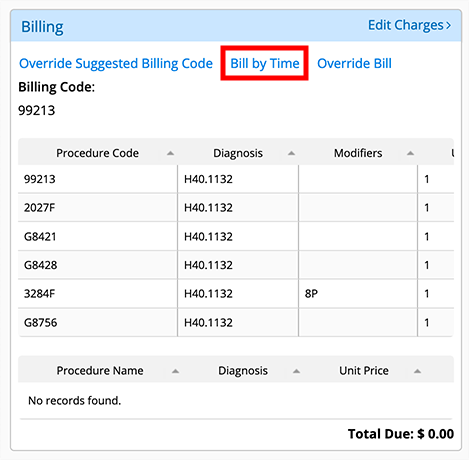The height and width of the screenshot is (460, 469).
Task: Select the 99213 procedure row
Action: click(x=236, y=179)
